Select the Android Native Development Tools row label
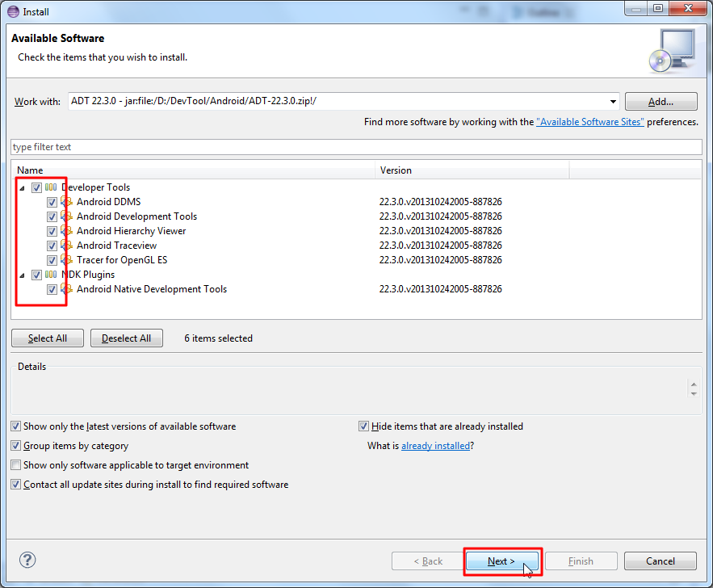 click(x=152, y=289)
